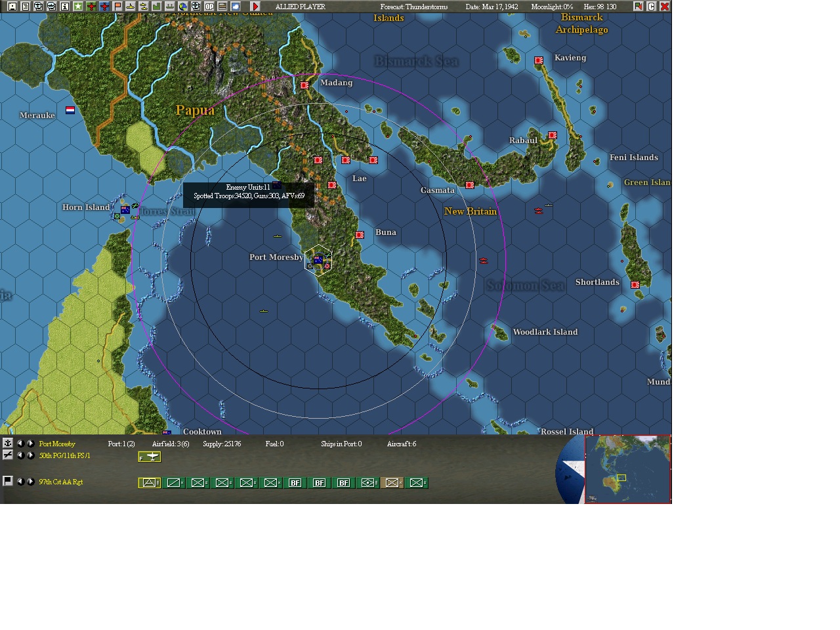The height and width of the screenshot is (630, 840).
Task: Click the globe toolbar icon
Action: pos(183,7)
